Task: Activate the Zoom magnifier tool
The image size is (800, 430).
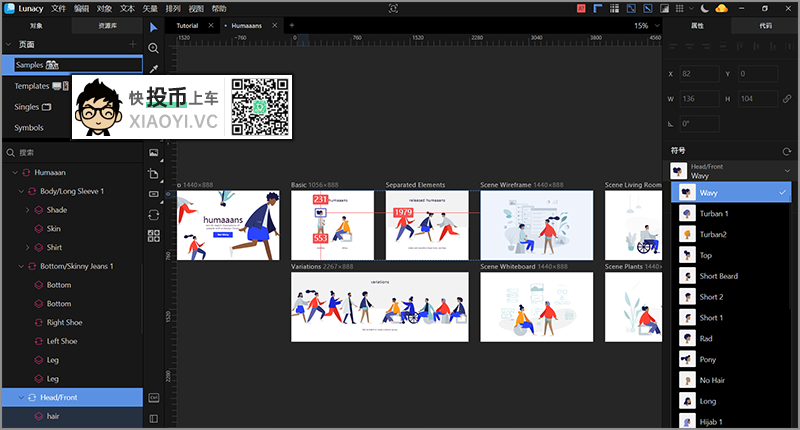Action: (154, 47)
